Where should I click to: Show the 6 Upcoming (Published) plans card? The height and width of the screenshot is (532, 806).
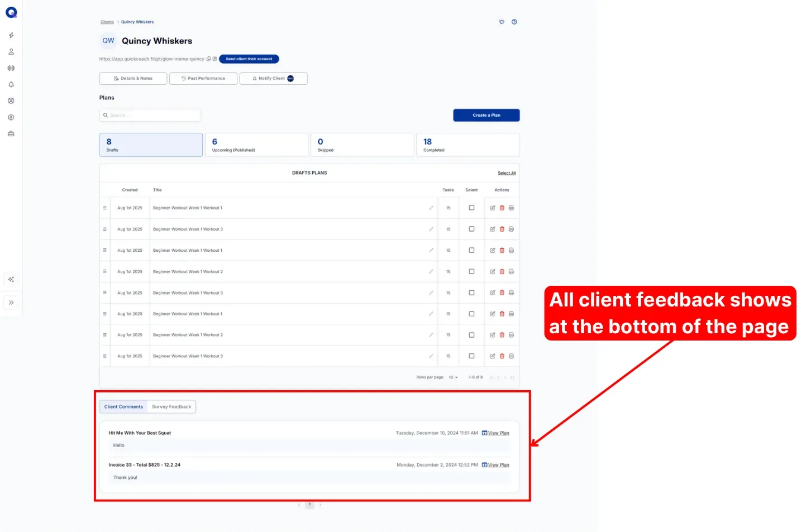[x=256, y=145]
